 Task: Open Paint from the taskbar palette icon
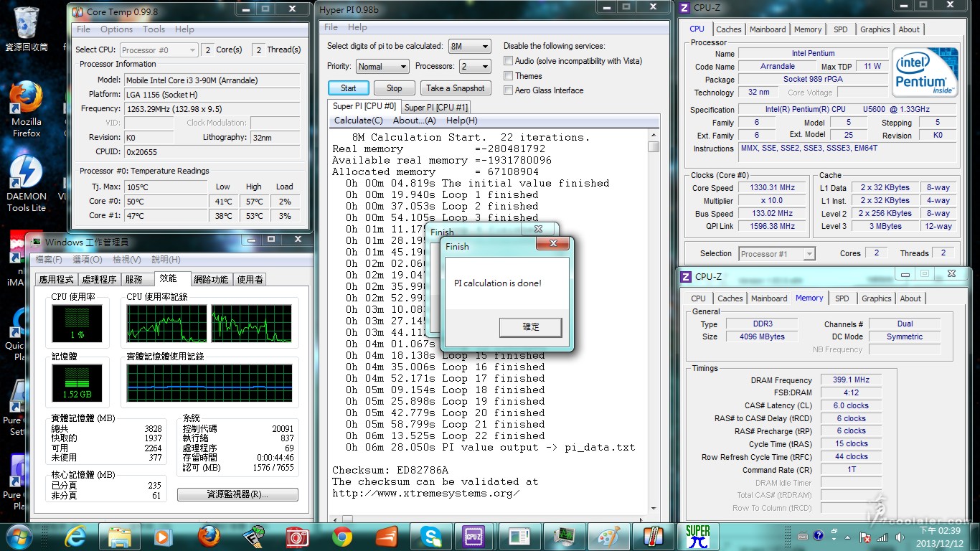[608, 536]
